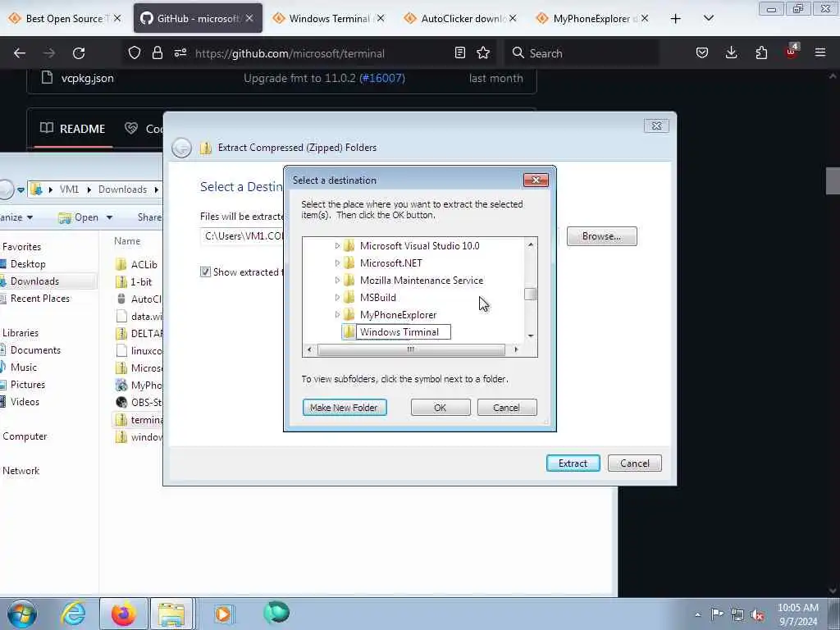Expand the Microsoft.NET folder node
Image resolution: width=840 pixels, height=630 pixels.
point(337,263)
